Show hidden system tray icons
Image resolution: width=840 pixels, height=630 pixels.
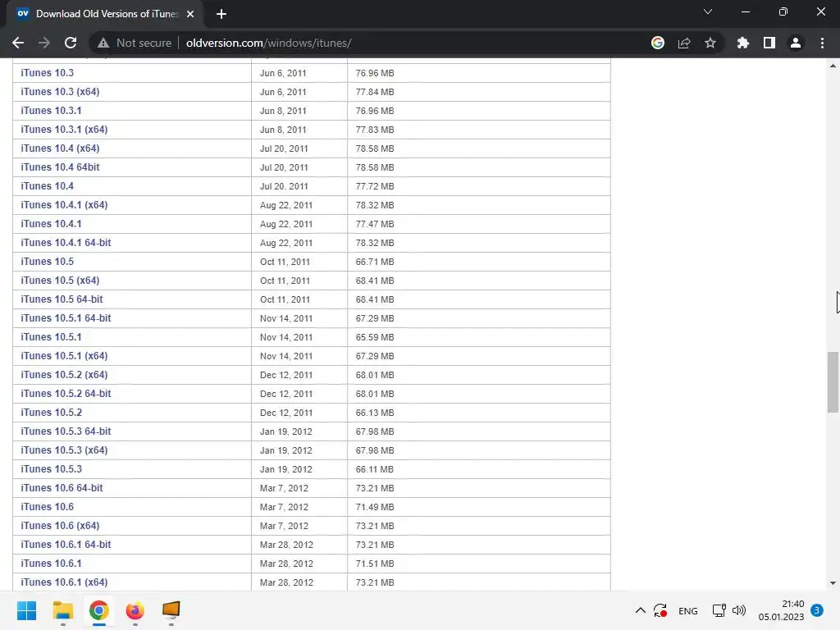(x=640, y=610)
